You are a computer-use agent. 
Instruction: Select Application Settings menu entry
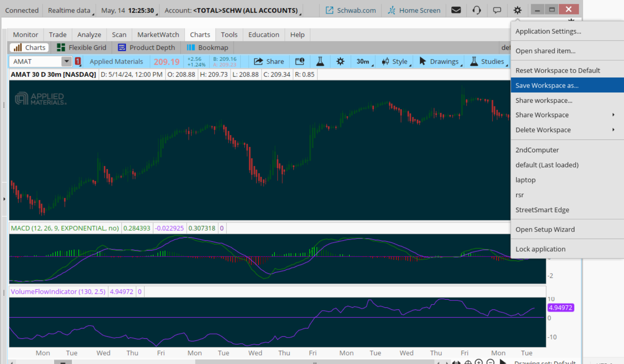[x=567, y=31]
